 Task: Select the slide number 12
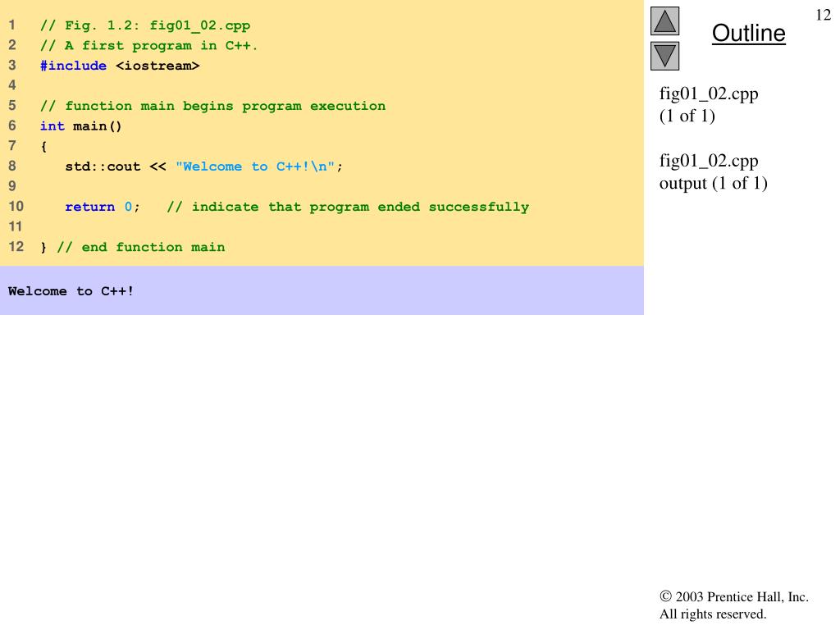[823, 15]
